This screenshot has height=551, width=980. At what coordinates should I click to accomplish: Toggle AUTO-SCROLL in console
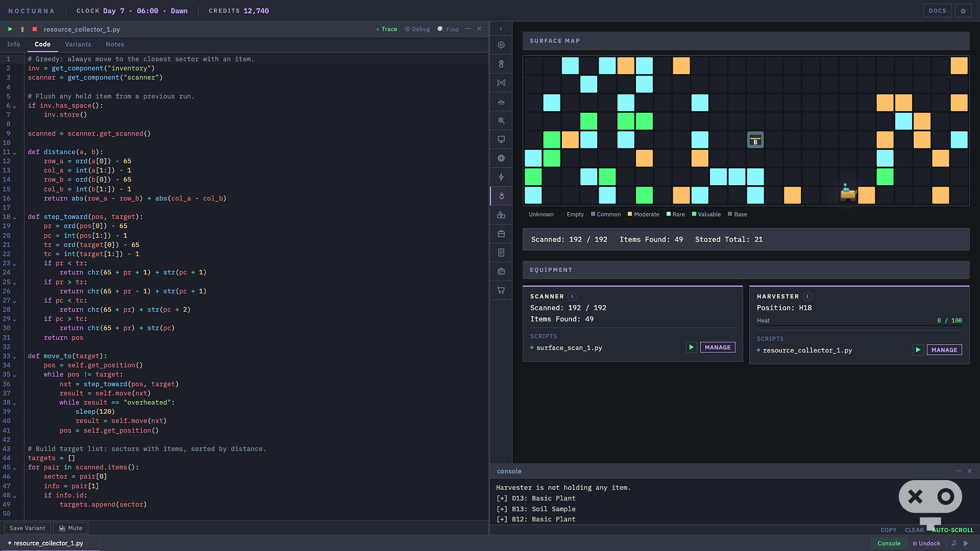coord(952,530)
